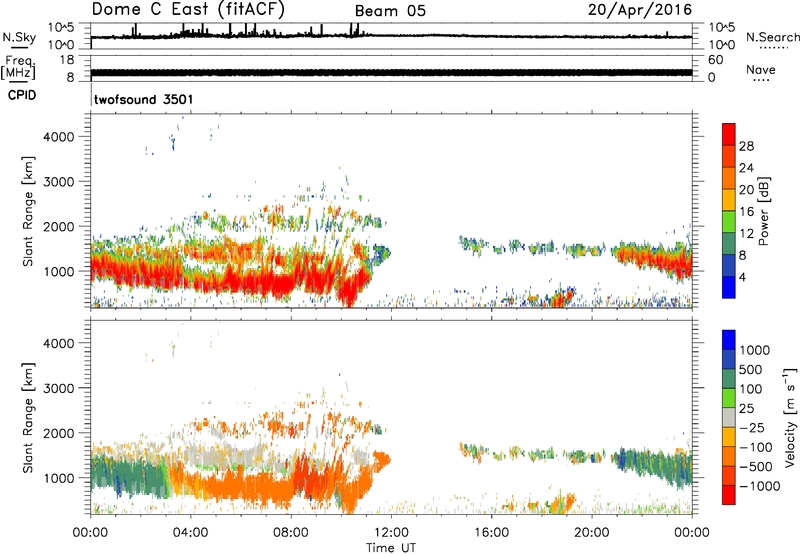This screenshot has height=554, width=800.
Task: Click the 'Slant Range [km]' label of power panel
Action: point(28,211)
